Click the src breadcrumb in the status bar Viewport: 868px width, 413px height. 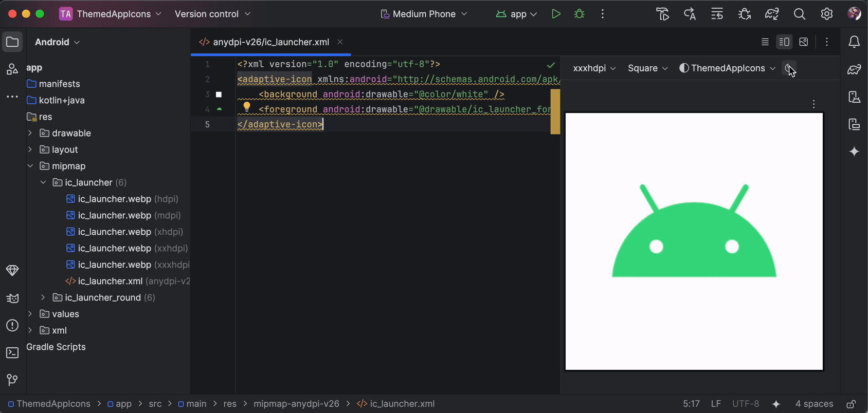tap(155, 404)
